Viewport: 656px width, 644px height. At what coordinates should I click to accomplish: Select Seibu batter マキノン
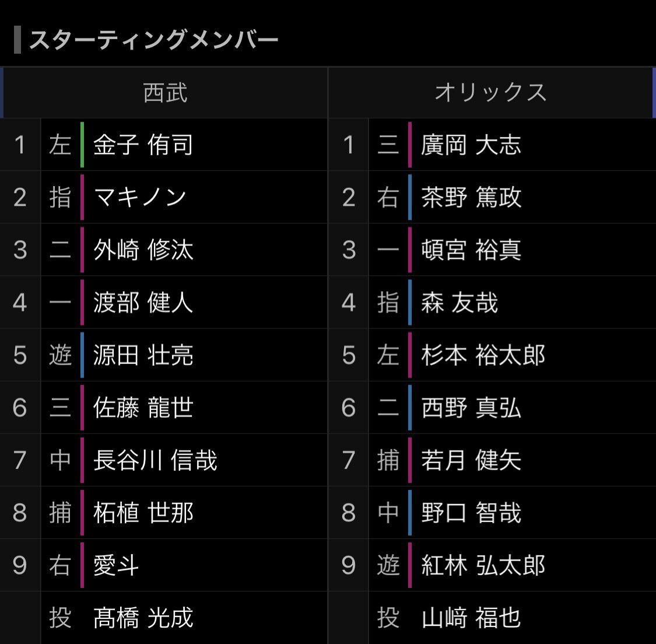(140, 198)
